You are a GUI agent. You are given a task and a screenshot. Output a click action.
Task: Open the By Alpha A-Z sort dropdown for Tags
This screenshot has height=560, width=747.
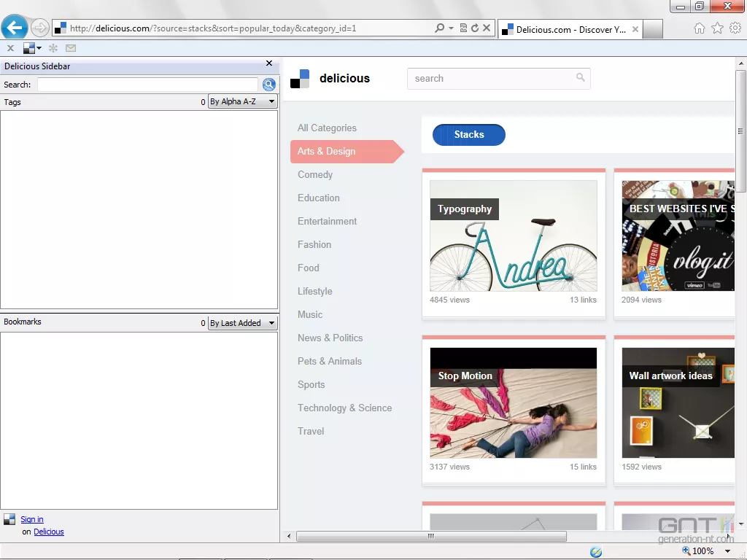click(x=242, y=102)
